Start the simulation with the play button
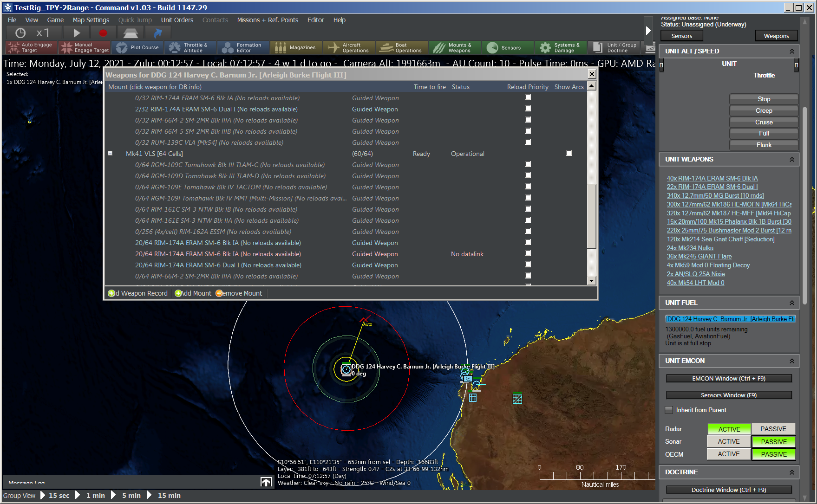This screenshot has height=504, width=817. click(x=77, y=33)
